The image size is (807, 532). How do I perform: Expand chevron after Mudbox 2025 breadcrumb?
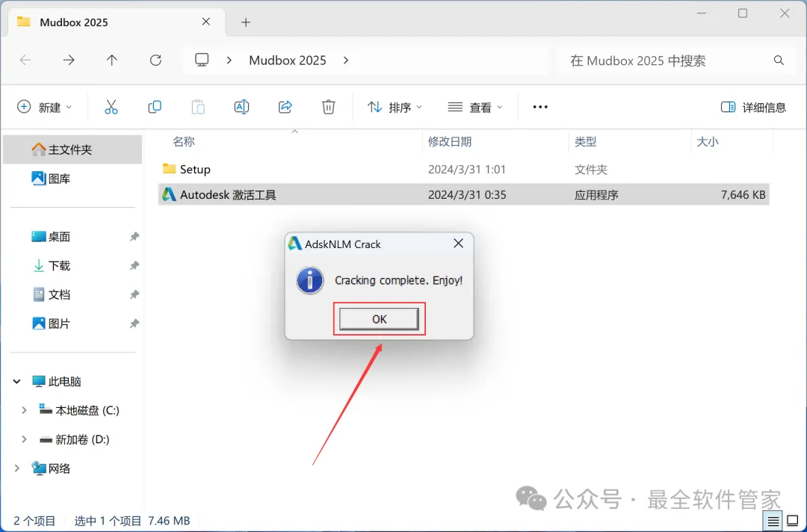[346, 61]
